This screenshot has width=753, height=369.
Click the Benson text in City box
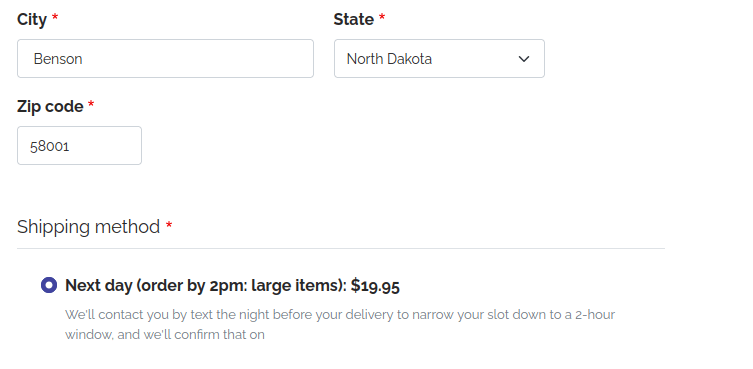pos(58,59)
